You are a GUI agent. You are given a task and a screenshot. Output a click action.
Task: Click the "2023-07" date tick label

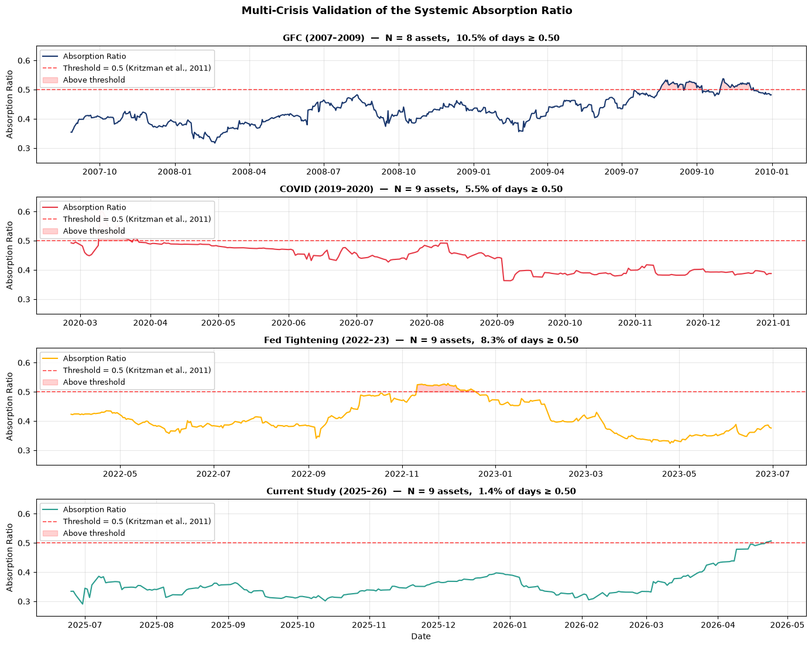pos(773,473)
